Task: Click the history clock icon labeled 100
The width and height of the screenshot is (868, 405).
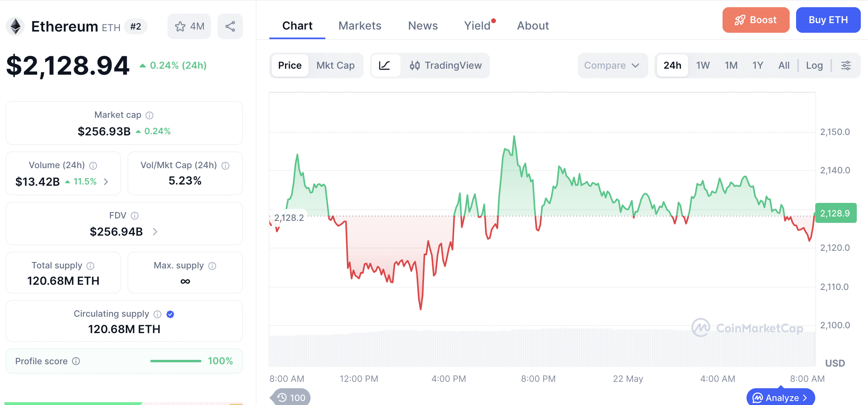Action: [x=282, y=397]
